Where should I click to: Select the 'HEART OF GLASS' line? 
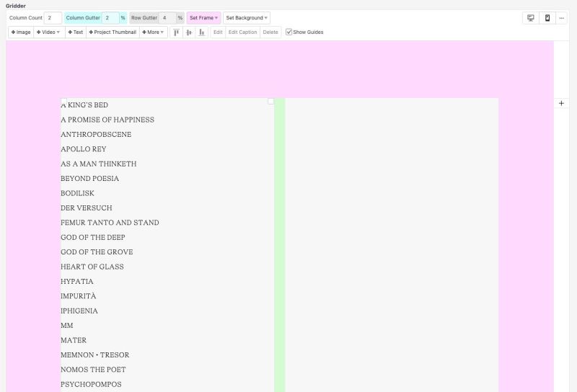tap(92, 267)
